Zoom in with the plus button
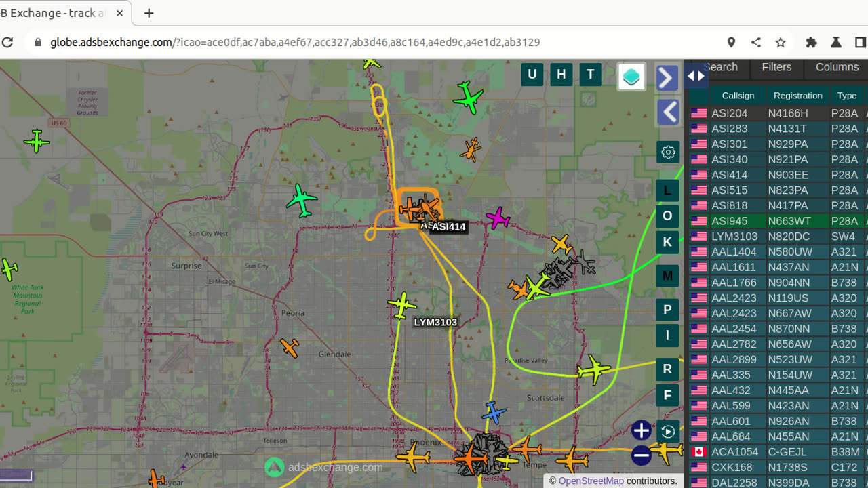This screenshot has height=488, width=868. point(641,430)
